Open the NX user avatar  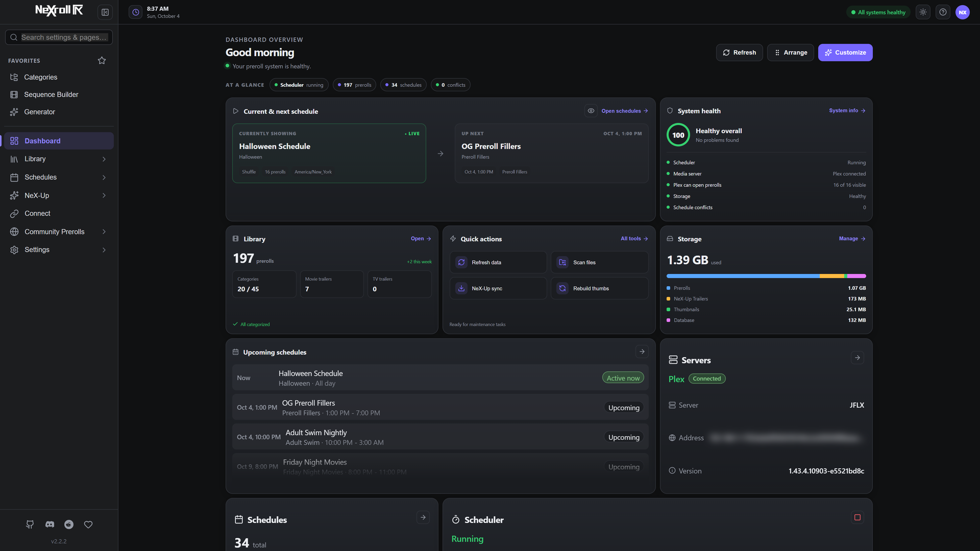963,12
